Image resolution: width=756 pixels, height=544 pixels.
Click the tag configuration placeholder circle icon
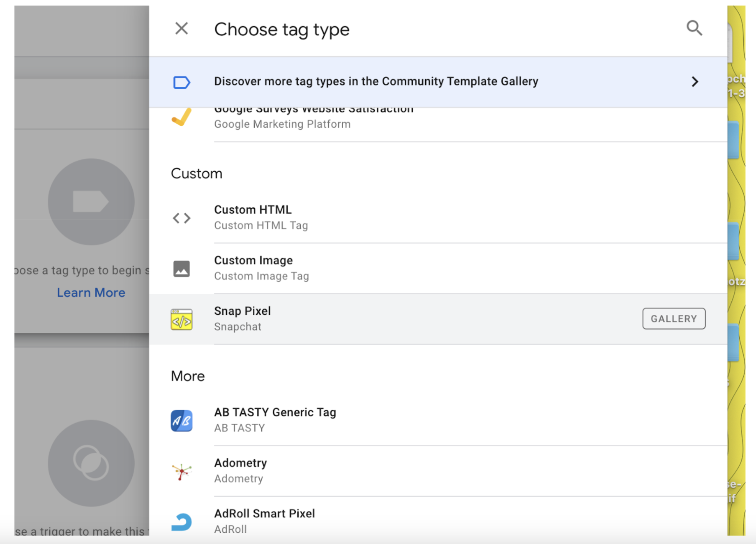[x=91, y=202]
